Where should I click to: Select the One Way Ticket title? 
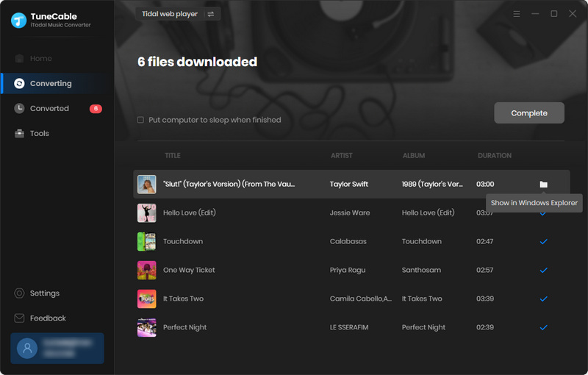pos(189,270)
